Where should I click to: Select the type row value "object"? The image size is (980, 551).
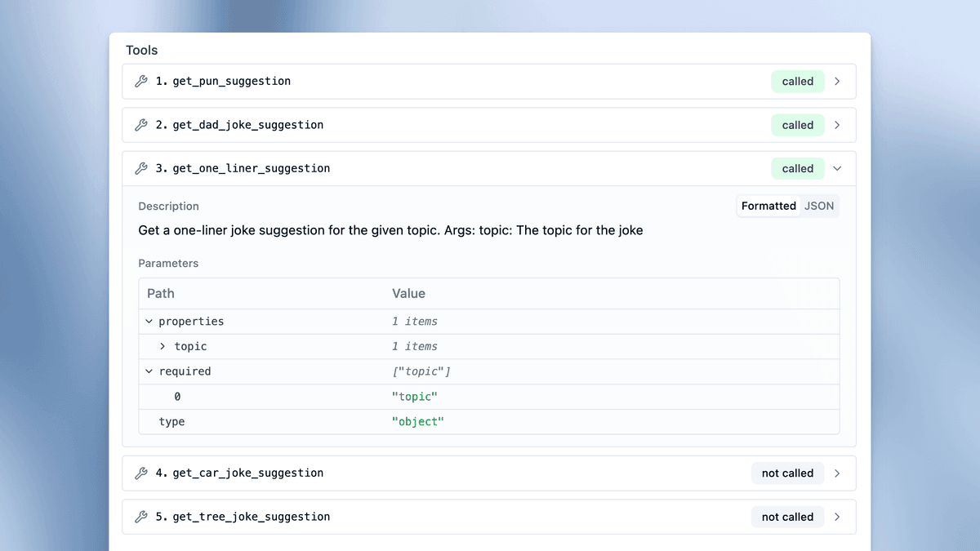417,422
